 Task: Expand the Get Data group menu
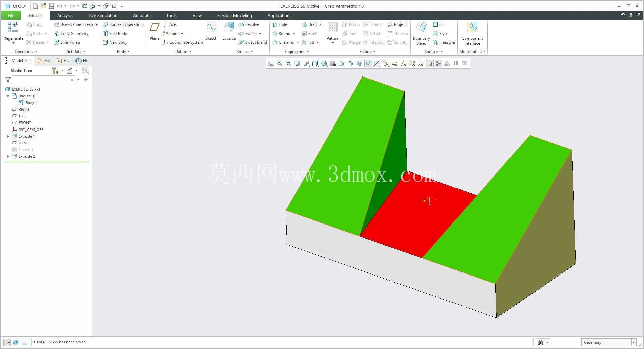pos(76,52)
